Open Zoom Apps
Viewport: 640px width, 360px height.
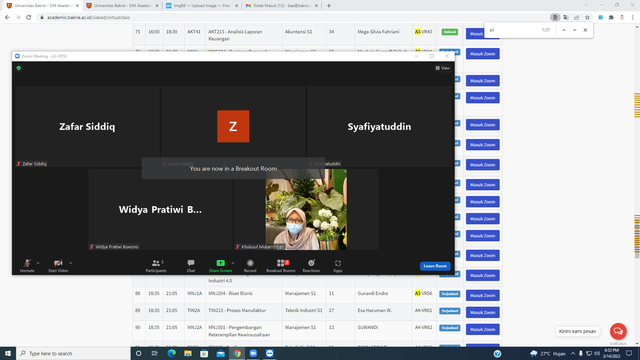coord(338,265)
